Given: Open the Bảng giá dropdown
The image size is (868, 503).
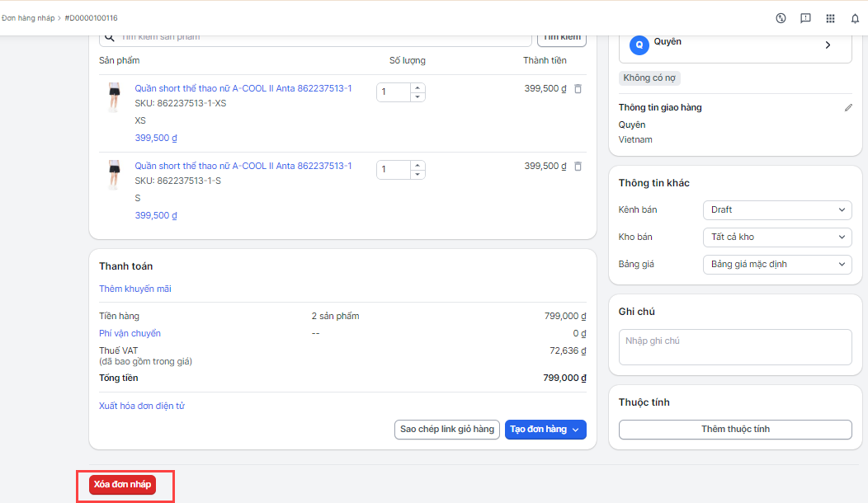Looking at the screenshot, I should point(777,265).
